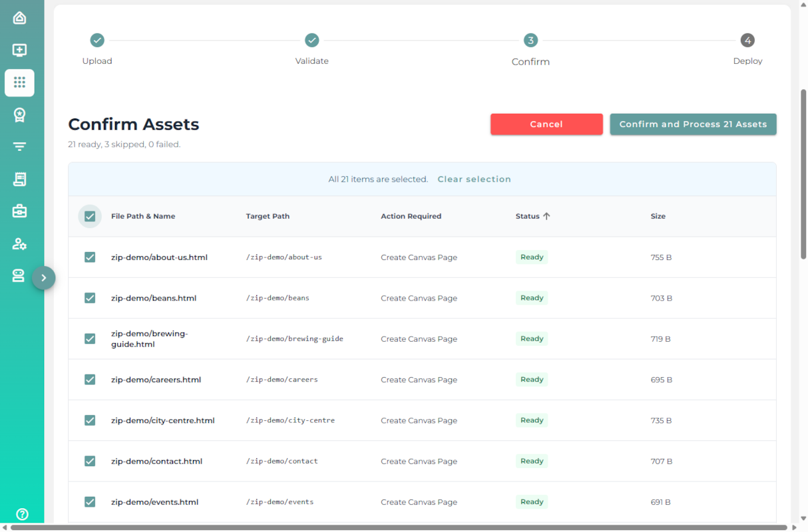The height and width of the screenshot is (532, 808).
Task: Open the help question mark icon
Action: [22, 513]
